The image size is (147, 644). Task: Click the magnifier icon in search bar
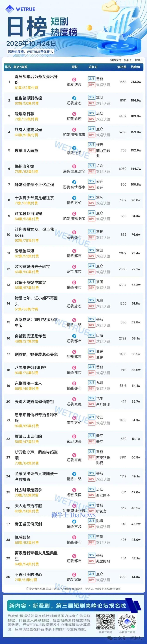(51, 52)
